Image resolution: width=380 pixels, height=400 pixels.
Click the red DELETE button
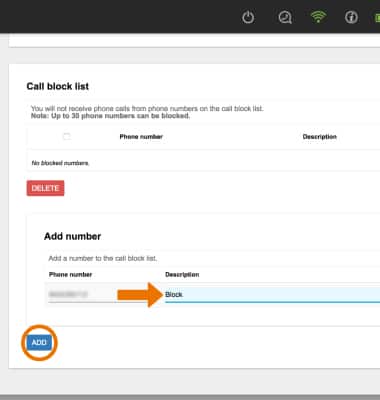(45, 188)
